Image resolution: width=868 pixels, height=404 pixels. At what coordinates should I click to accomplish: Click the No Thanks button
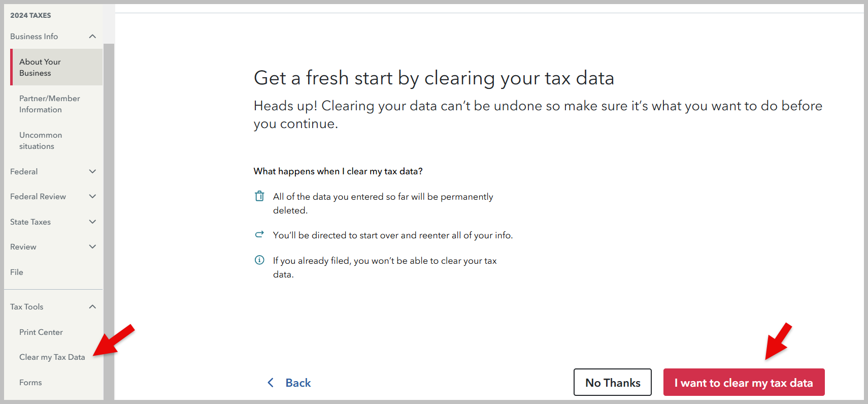612,382
